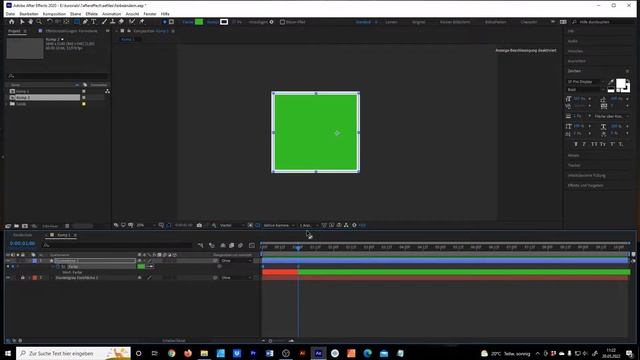Screen dimensions: 640x360
Task: Open the Effekte menu
Action: coord(91,14)
